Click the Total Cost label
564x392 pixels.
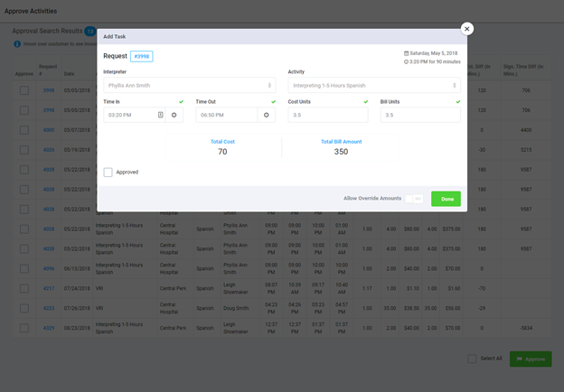(x=222, y=142)
